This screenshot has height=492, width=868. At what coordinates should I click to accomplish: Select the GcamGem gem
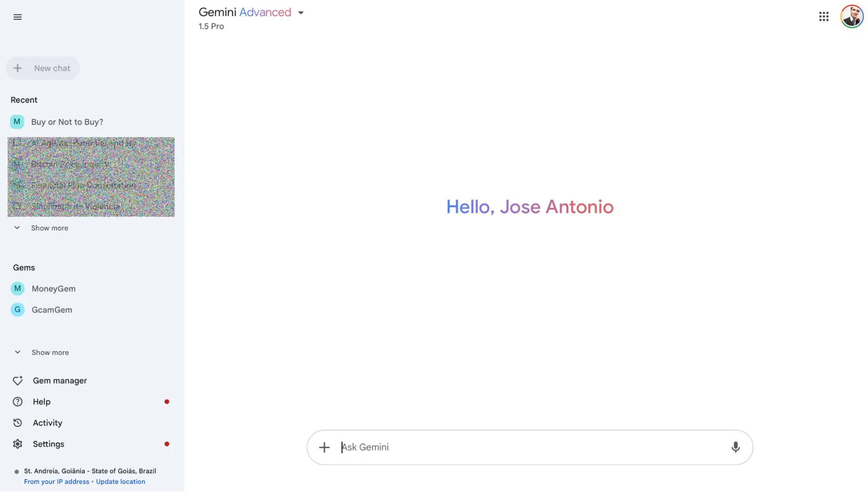[x=52, y=310]
